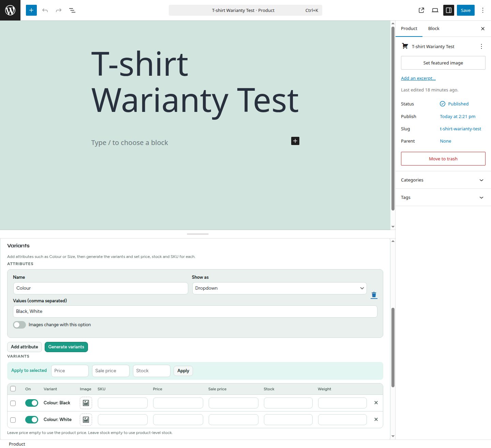The width and height of the screenshot is (491, 448).
Task: View the product in a new tab
Action: [x=421, y=10]
